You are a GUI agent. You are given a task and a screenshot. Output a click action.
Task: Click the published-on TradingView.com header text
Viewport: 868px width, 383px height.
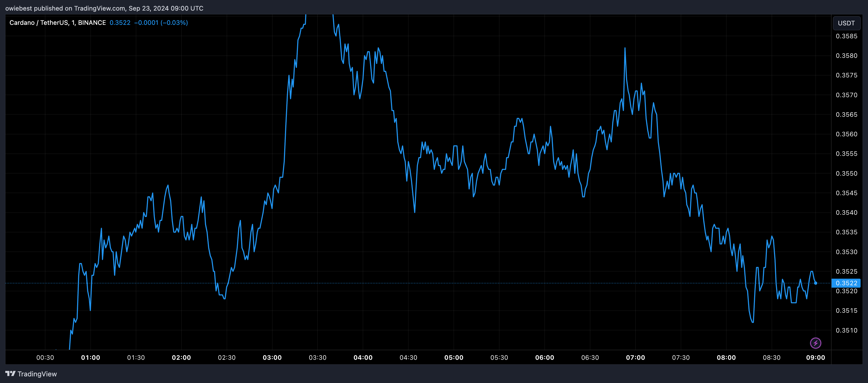(104, 8)
